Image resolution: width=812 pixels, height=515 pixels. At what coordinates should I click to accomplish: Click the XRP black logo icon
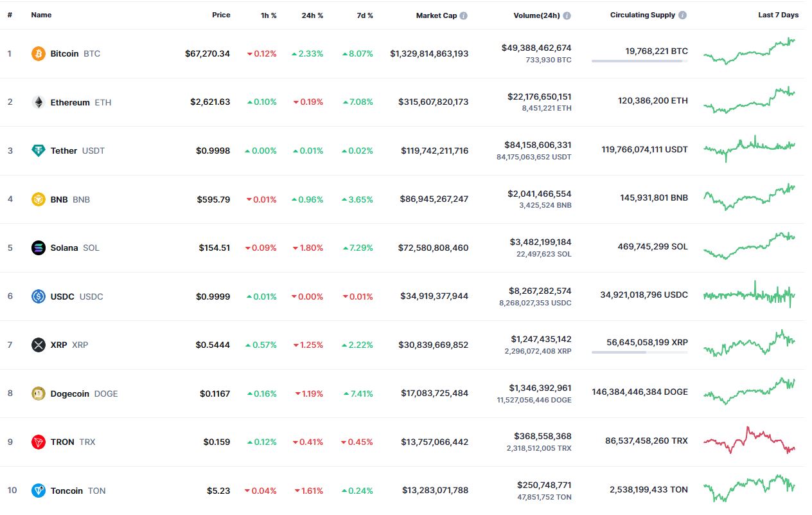(39, 345)
